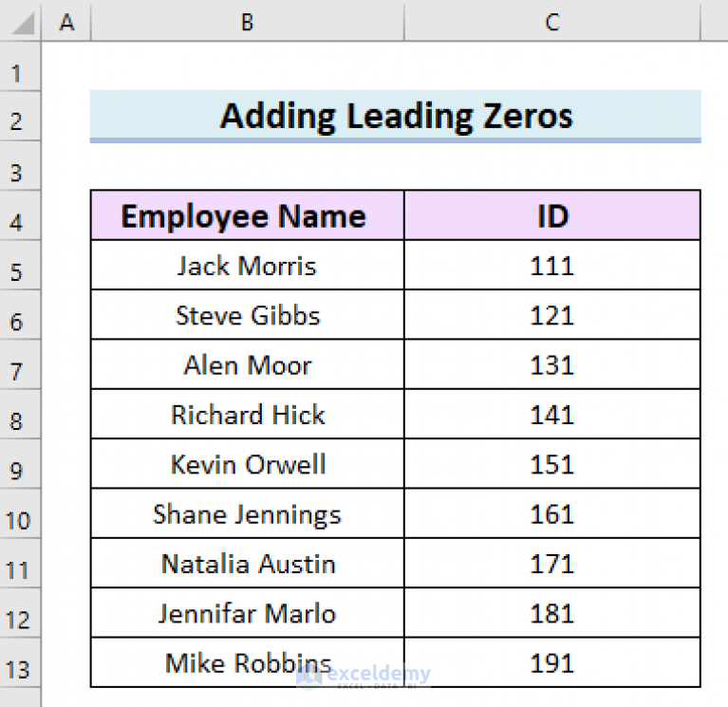Click the 'Adding Leading Zeros' title cell

coord(396,116)
